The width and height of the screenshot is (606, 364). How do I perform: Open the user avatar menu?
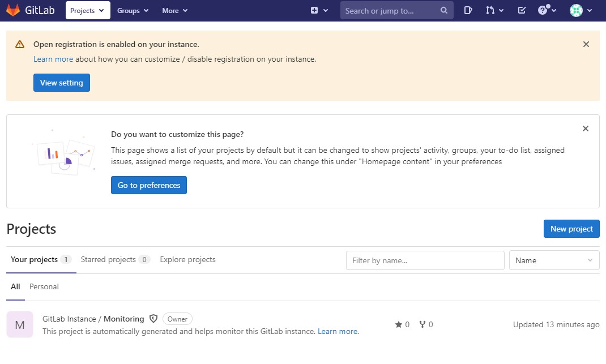click(x=576, y=10)
